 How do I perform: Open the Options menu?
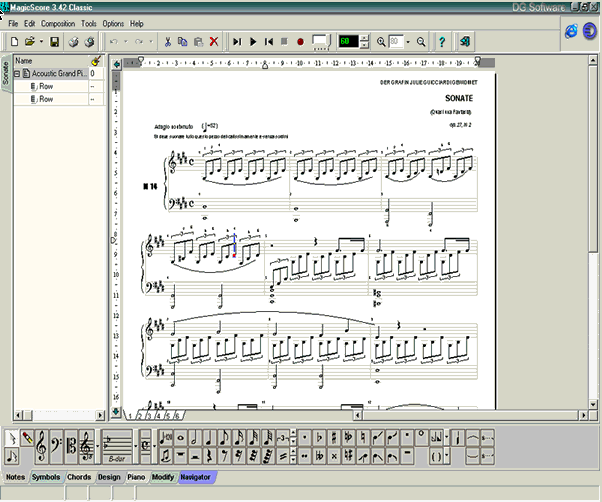(113, 24)
